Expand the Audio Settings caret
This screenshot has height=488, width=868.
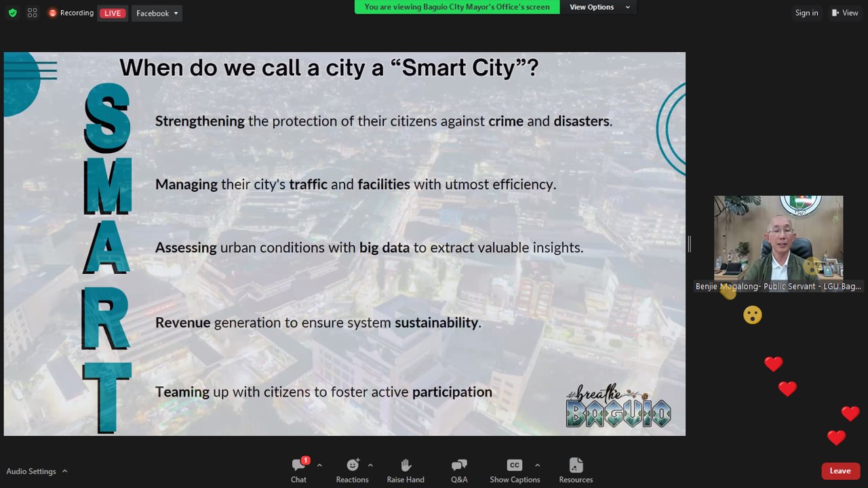point(65,471)
